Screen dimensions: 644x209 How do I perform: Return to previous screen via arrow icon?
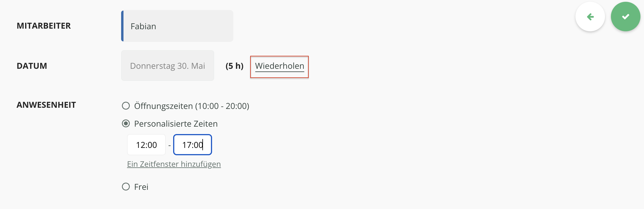click(590, 17)
